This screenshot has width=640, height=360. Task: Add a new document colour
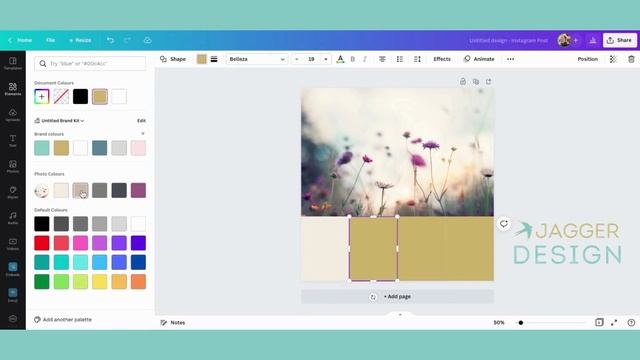click(x=42, y=97)
